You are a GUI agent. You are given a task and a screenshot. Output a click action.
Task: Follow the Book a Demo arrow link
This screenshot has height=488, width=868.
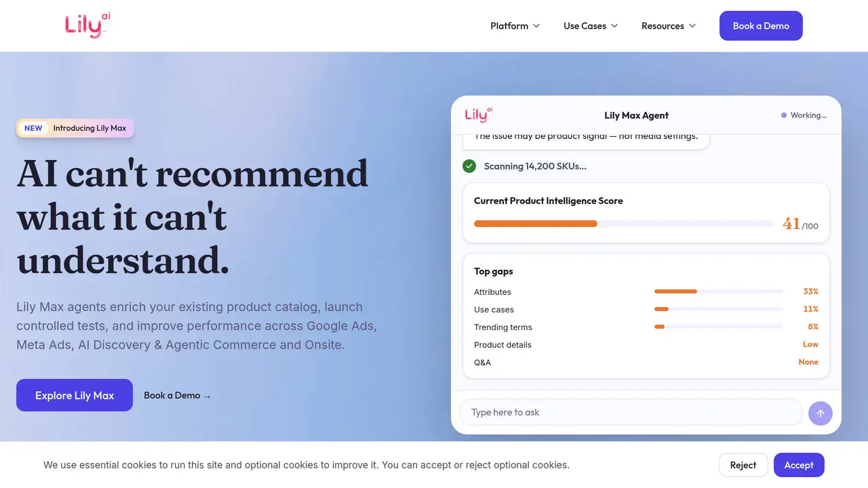click(x=177, y=395)
